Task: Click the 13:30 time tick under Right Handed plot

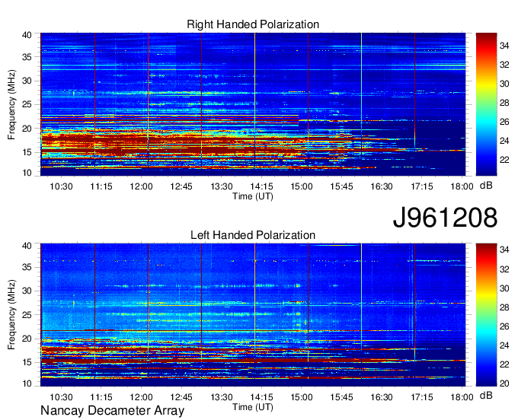Action: coord(222,186)
